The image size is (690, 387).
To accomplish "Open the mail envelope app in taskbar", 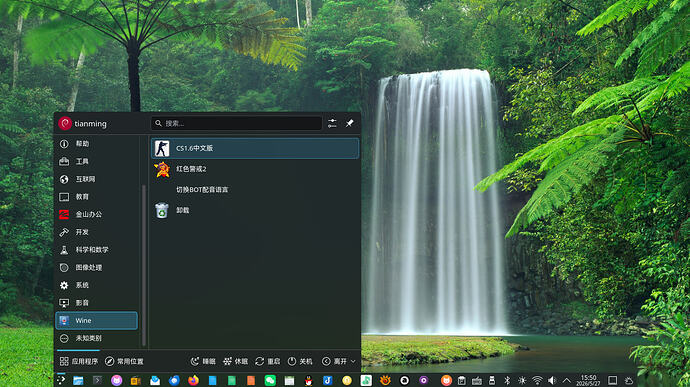I will [155, 380].
